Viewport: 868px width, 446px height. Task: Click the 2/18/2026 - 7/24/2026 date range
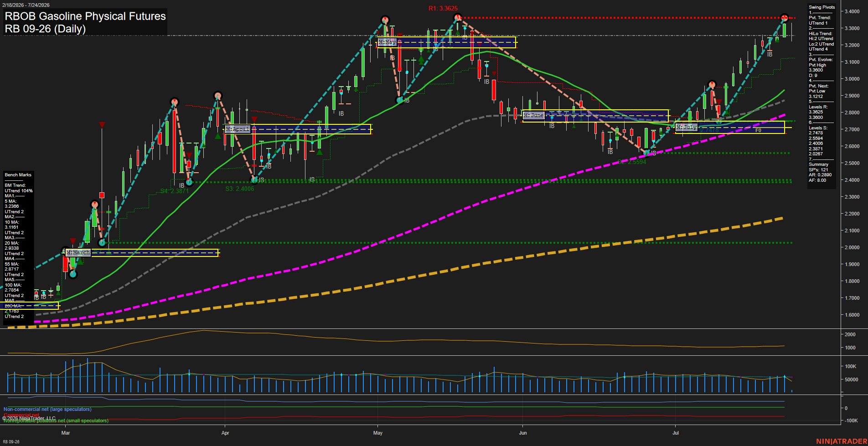pyautogui.click(x=26, y=5)
